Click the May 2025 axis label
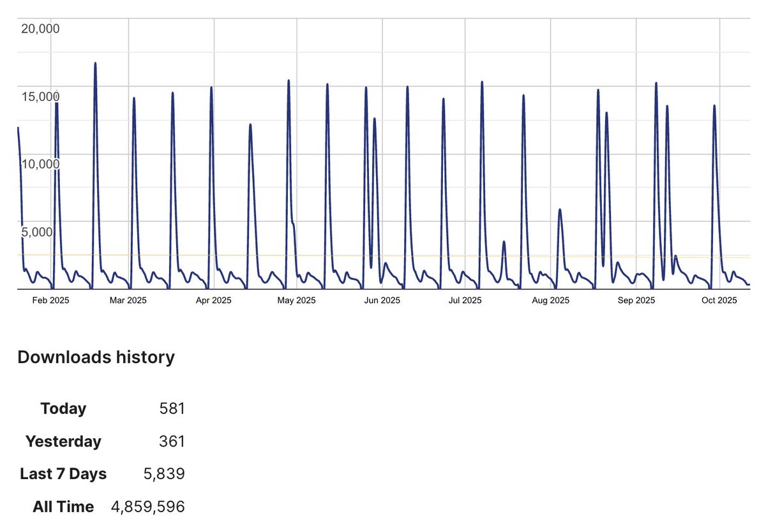The height and width of the screenshot is (532, 766). 297,300
